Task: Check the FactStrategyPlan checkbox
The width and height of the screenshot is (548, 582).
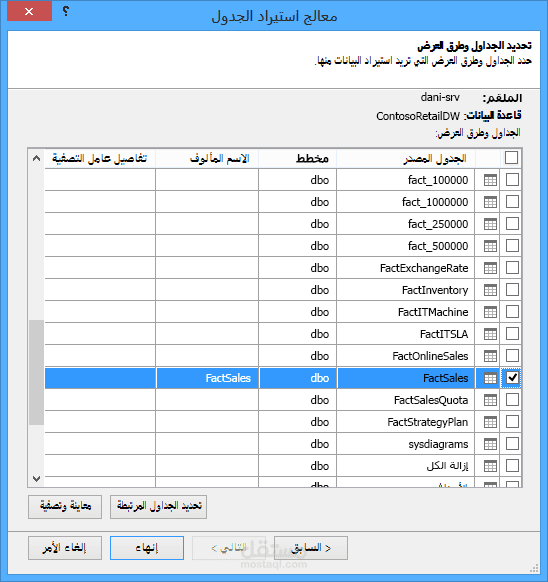Action: point(512,421)
